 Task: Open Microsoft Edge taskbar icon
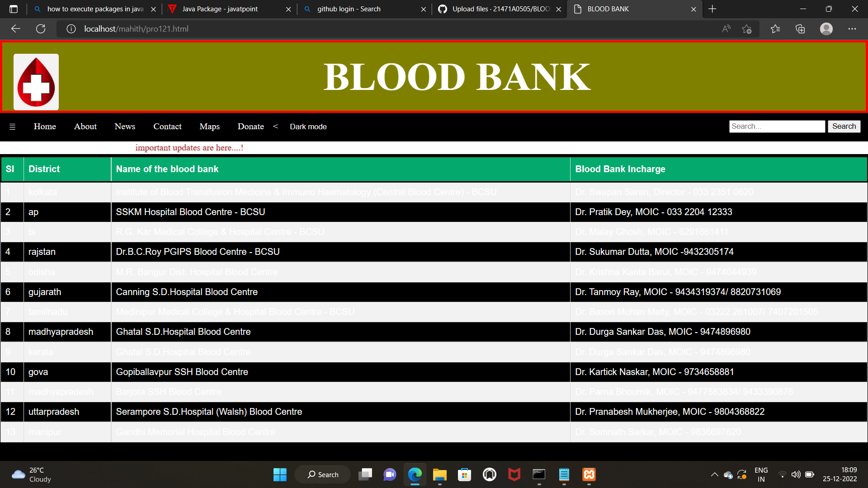(x=415, y=474)
